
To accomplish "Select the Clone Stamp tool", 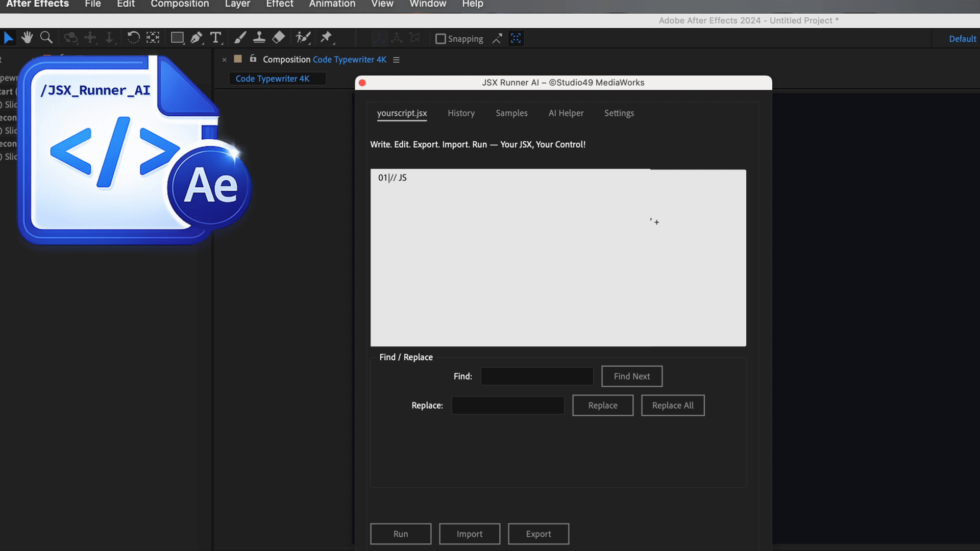I will tap(259, 38).
